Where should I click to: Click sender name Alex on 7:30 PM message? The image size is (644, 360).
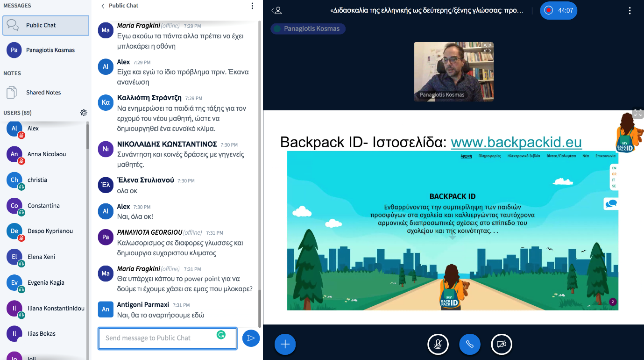coord(124,206)
